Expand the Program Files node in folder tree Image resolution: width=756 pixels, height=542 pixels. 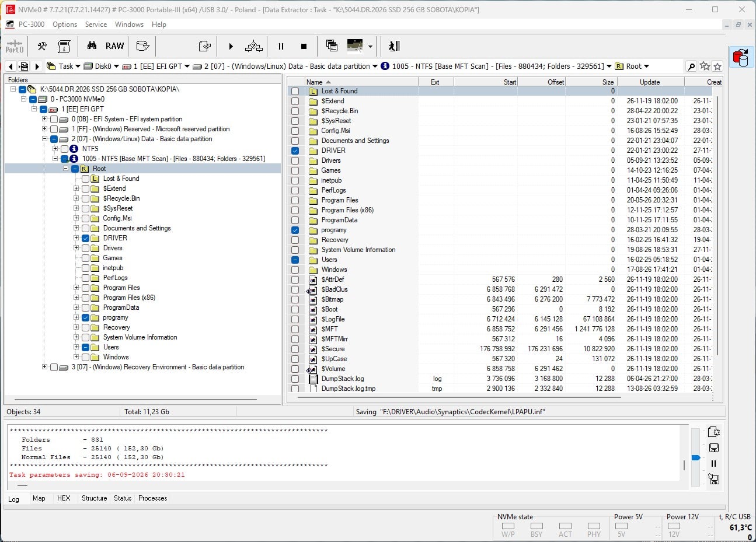[x=76, y=288]
